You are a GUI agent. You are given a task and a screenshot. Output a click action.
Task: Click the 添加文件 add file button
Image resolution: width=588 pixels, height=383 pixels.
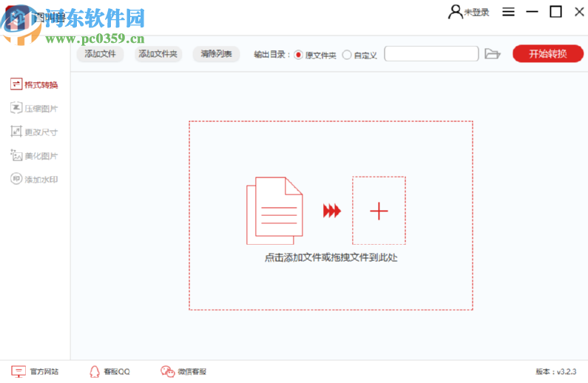[x=100, y=54]
